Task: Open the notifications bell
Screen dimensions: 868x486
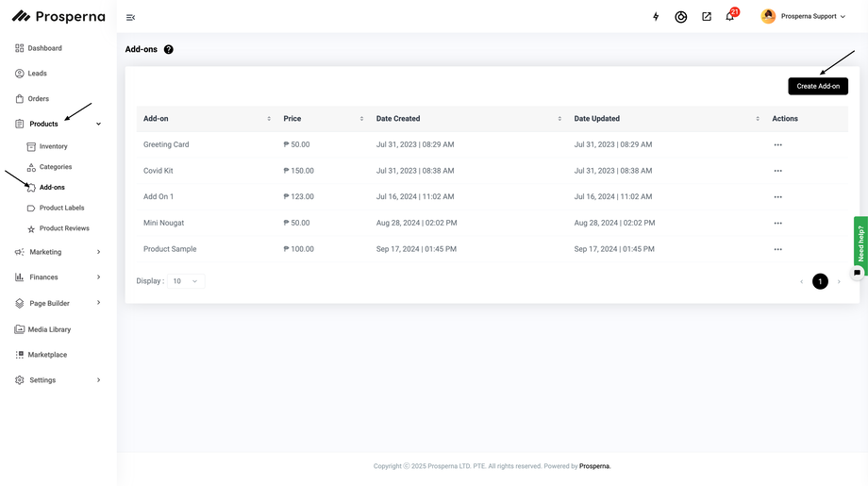Action: click(729, 17)
